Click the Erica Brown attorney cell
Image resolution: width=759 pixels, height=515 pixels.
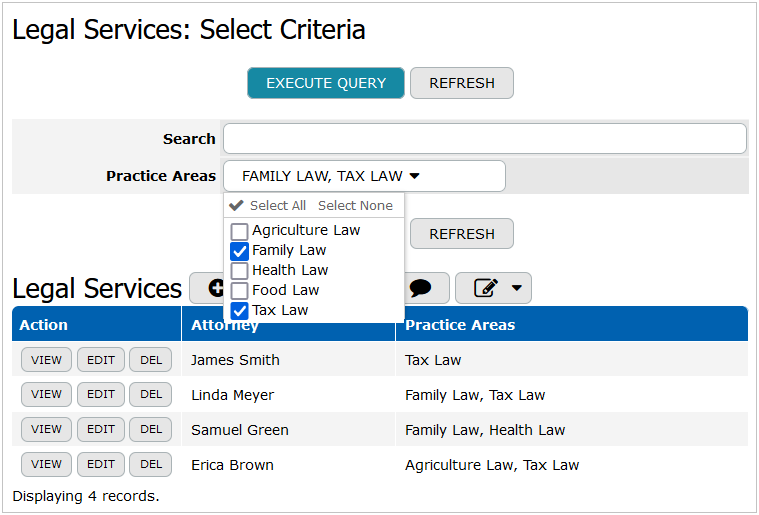(288, 465)
